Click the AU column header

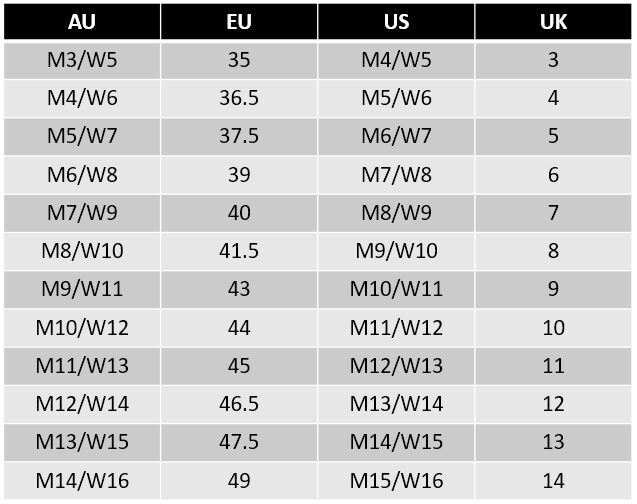tap(82, 22)
